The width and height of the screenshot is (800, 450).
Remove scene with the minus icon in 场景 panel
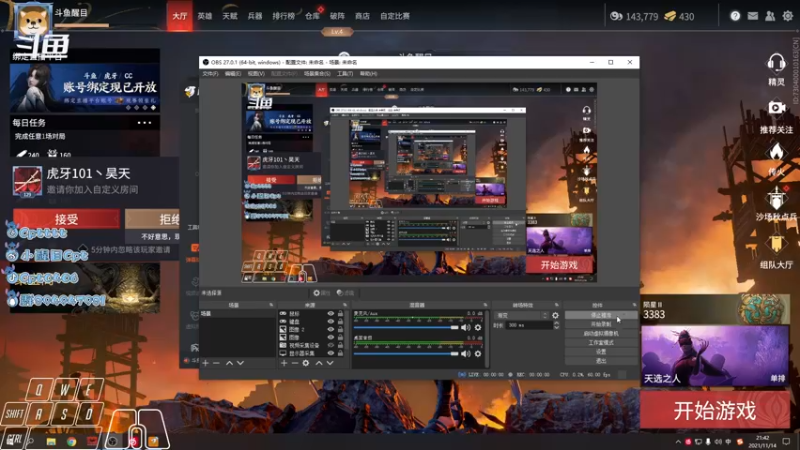pyautogui.click(x=216, y=363)
